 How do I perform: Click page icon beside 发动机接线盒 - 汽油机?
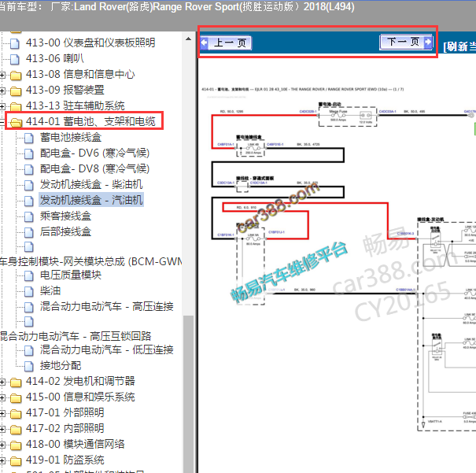click(29, 201)
